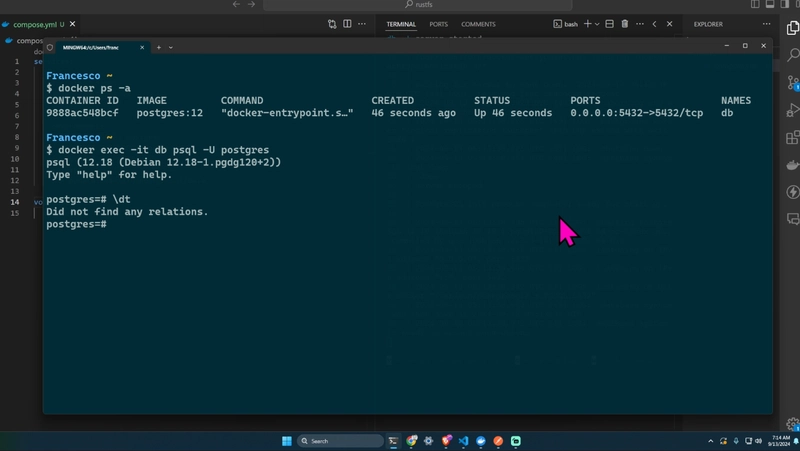800x451 pixels.
Task: Open editor More Actions ellipsis
Action: (x=362, y=23)
